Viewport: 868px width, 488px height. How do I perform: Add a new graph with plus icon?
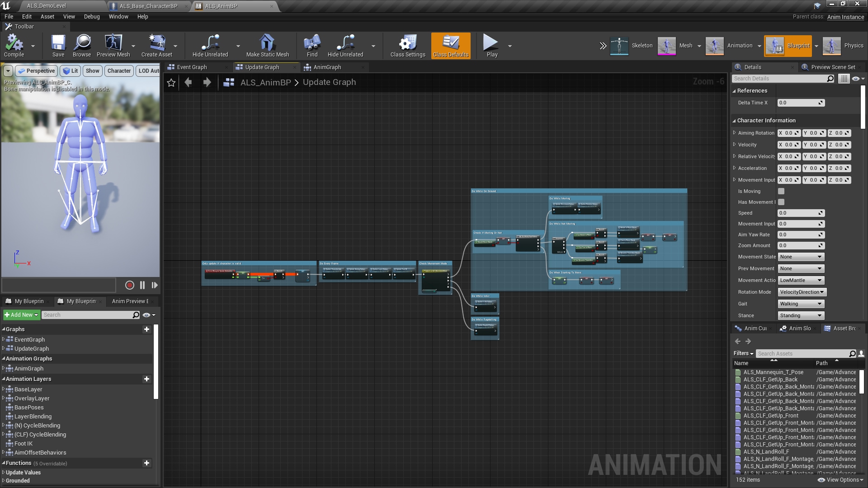click(146, 329)
